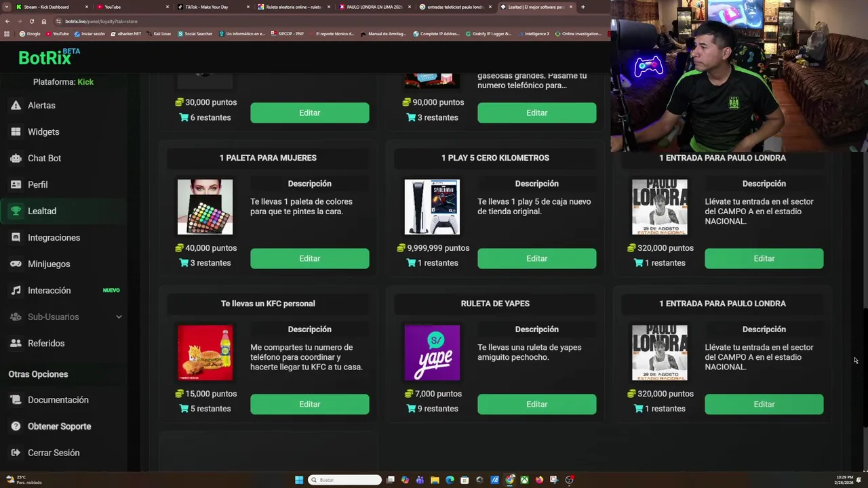Click the browser back arrow
Screen dimensions: 868x488
click(7, 21)
